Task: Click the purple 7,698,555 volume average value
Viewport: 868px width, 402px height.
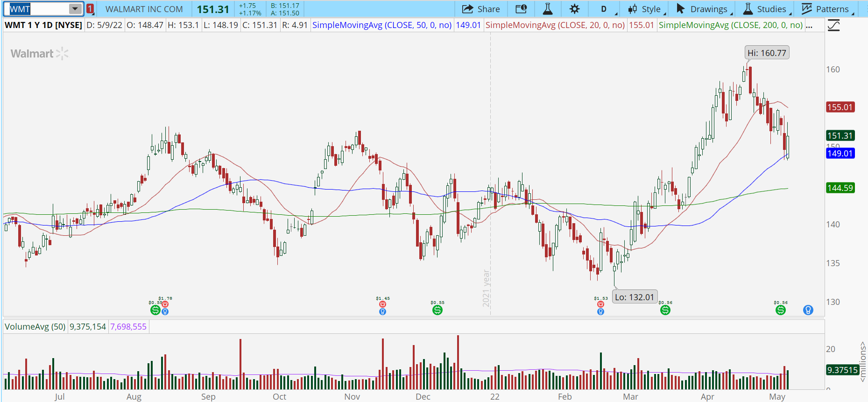Action: 128,327
